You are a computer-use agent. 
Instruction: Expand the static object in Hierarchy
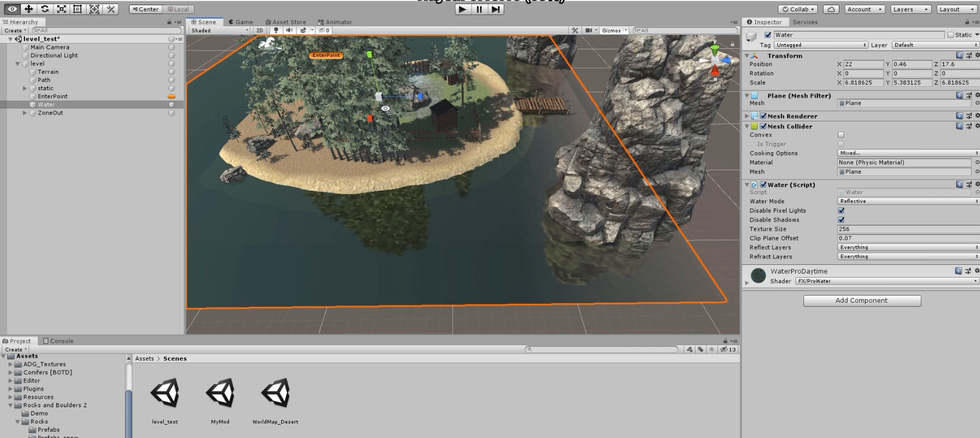[24, 88]
